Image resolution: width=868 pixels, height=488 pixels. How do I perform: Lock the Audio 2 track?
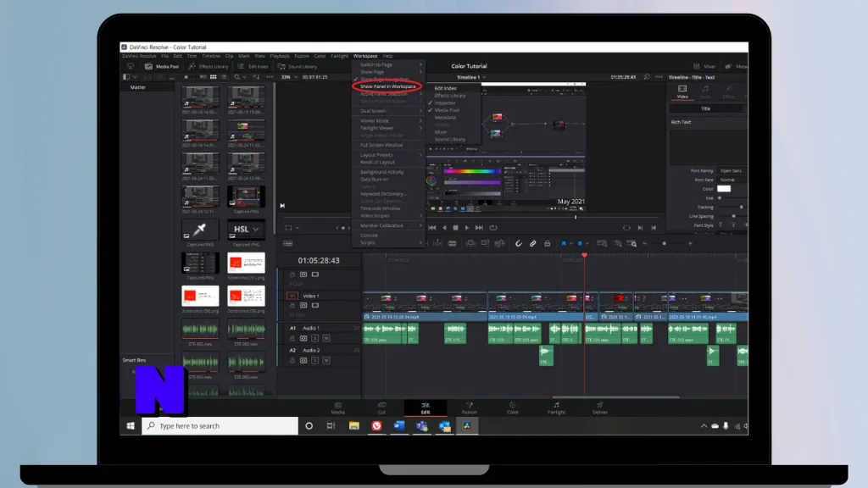(x=292, y=360)
